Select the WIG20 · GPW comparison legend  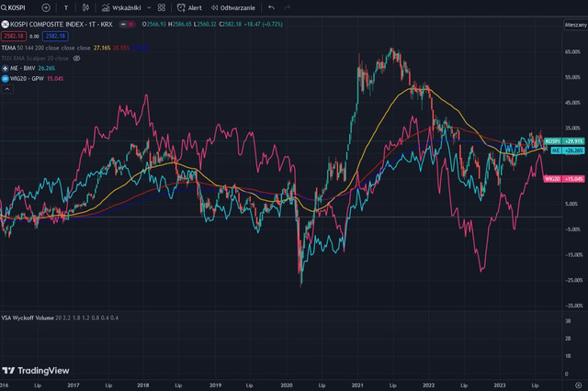27,79
